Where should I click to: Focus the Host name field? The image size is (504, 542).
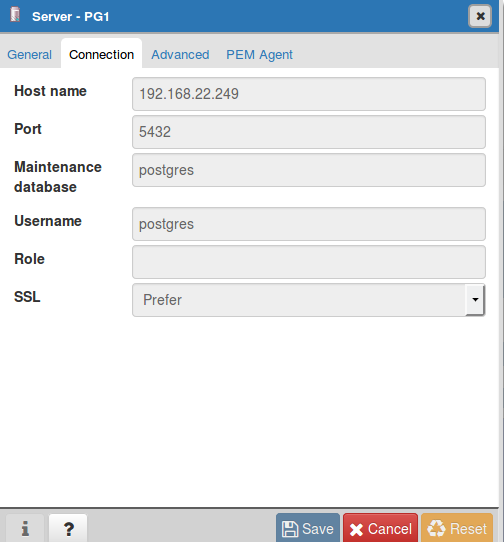point(309,94)
